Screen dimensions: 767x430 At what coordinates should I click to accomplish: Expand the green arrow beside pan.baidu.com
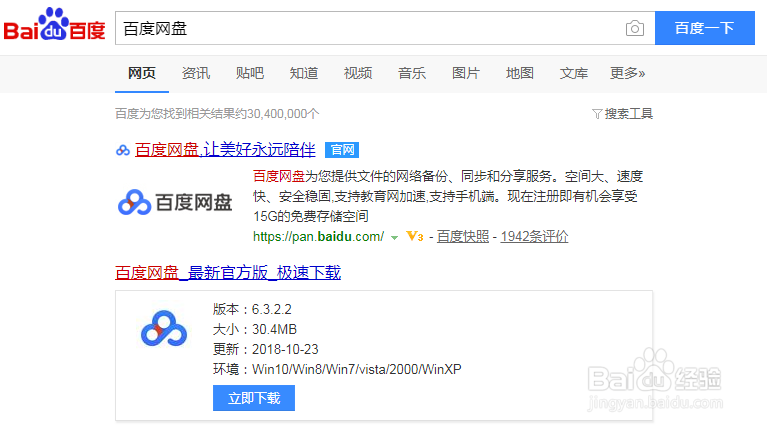point(394,238)
